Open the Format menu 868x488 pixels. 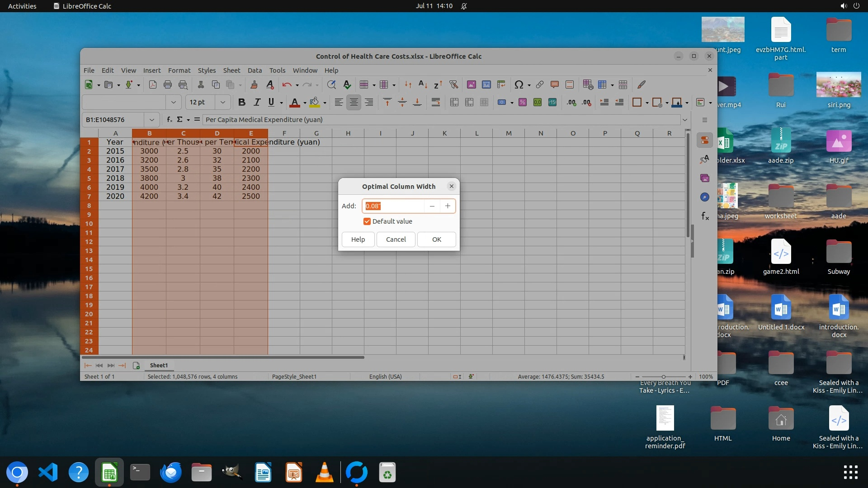pyautogui.click(x=179, y=70)
